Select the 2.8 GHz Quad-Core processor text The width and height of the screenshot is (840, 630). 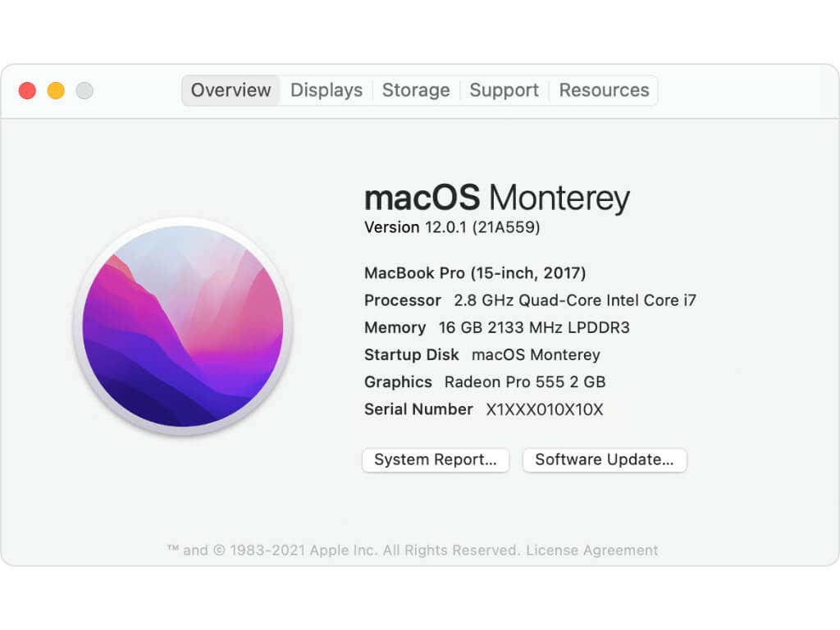coord(575,300)
